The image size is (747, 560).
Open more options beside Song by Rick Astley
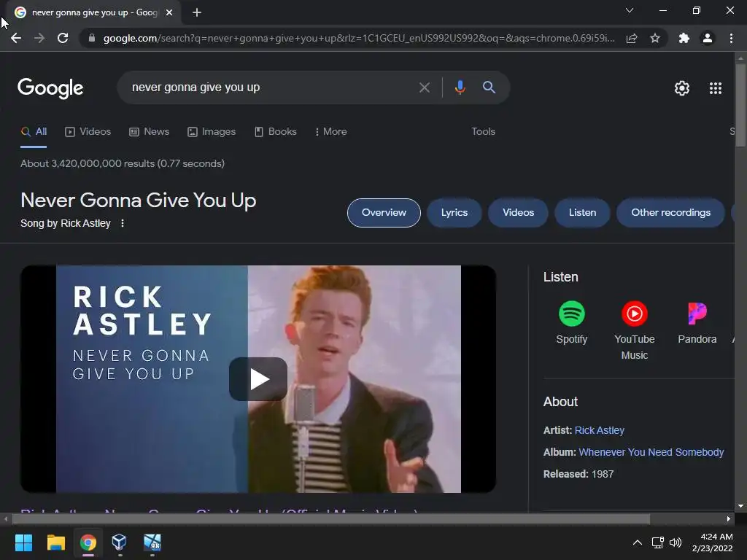coord(123,223)
